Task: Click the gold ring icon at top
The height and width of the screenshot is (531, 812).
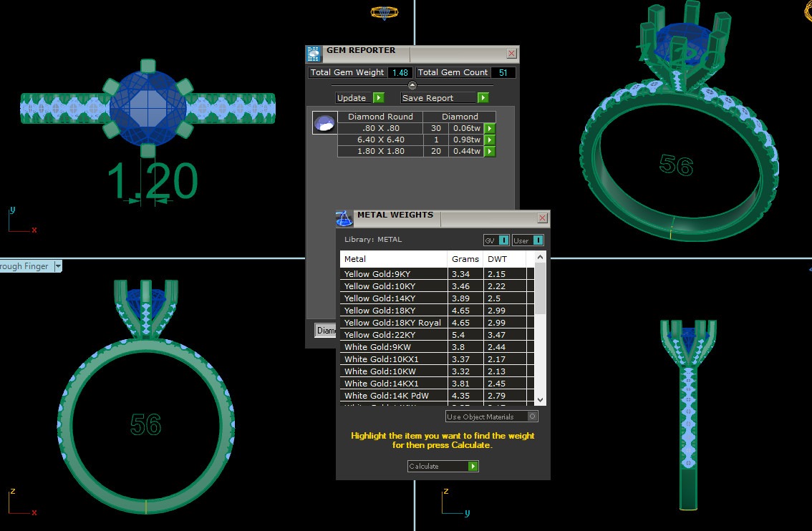Action: tap(385, 12)
